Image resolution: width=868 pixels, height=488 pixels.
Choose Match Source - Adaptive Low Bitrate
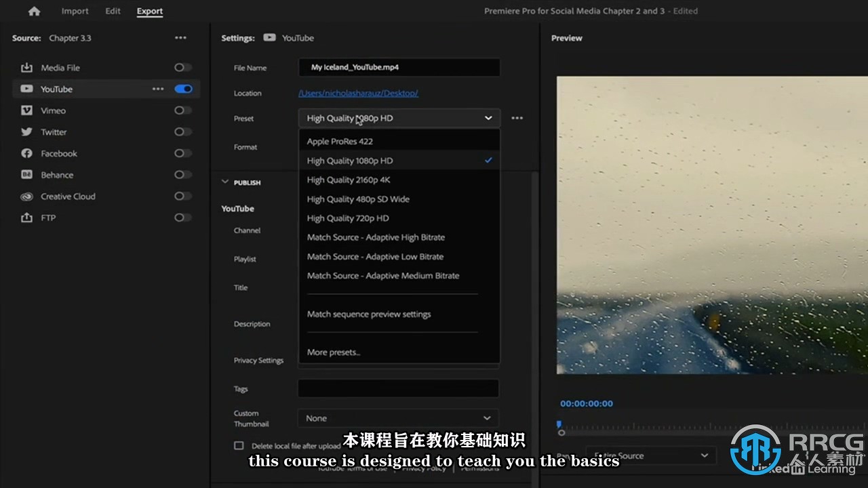pos(399,256)
